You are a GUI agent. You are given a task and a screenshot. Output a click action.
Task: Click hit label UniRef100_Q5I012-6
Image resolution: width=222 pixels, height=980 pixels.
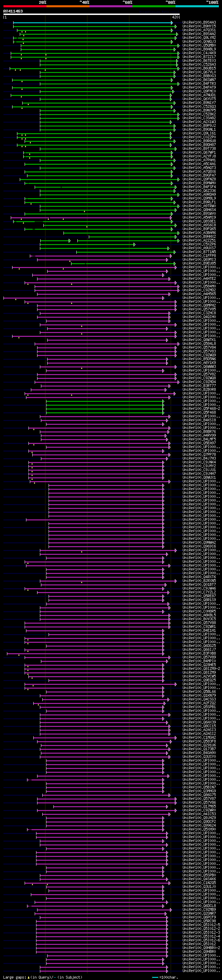201,940
